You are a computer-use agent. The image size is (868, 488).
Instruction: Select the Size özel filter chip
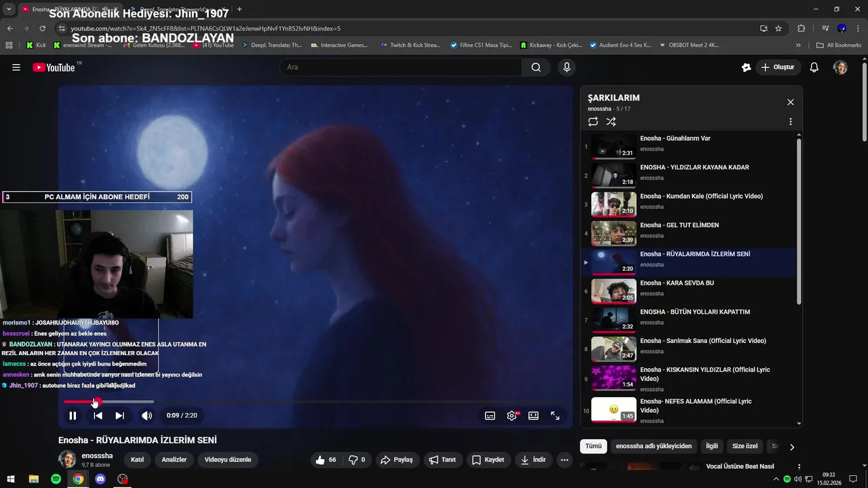[x=745, y=446]
